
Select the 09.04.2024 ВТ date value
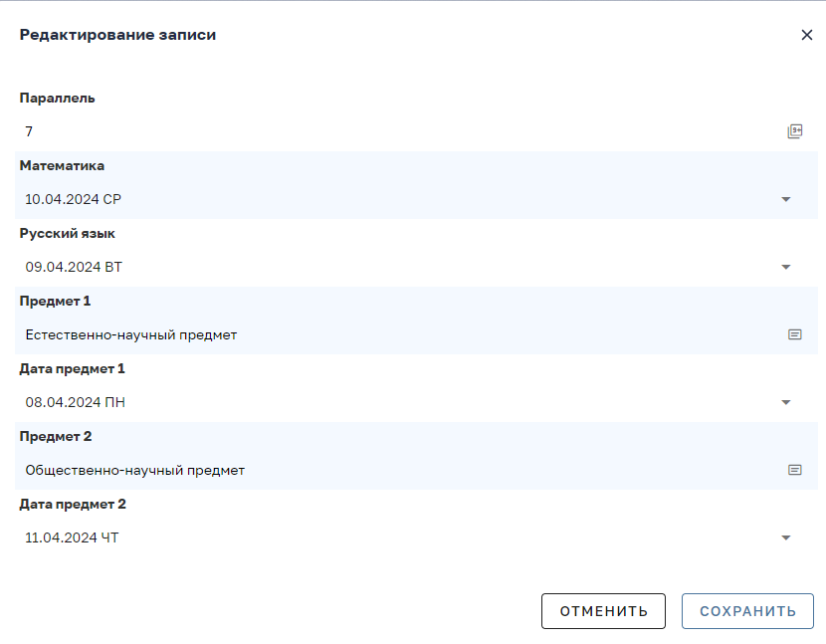point(74,267)
